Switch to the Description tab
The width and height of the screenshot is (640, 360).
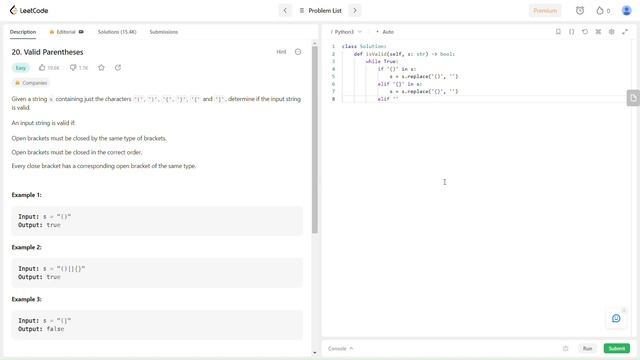coord(23,32)
